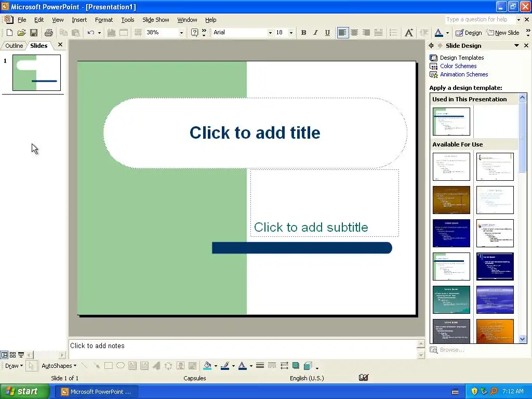Insert WordArt from Drawing toolbar
The image size is (532, 399).
pyautogui.click(x=156, y=366)
